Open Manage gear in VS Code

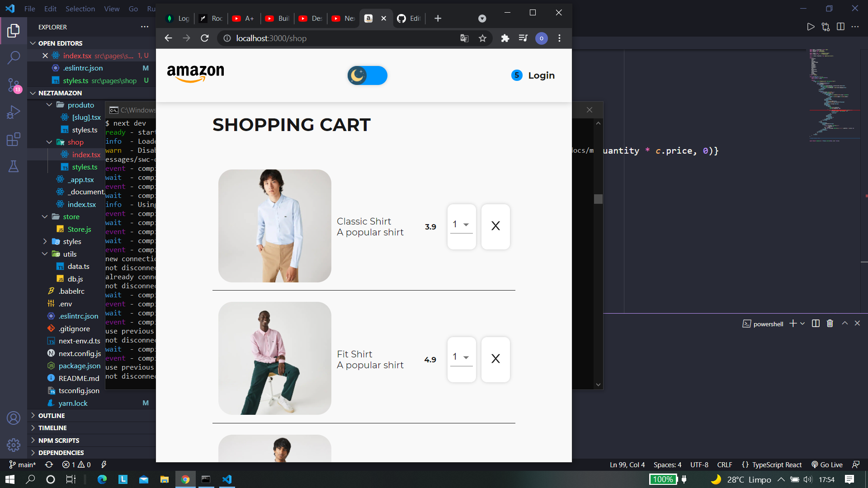pyautogui.click(x=14, y=445)
